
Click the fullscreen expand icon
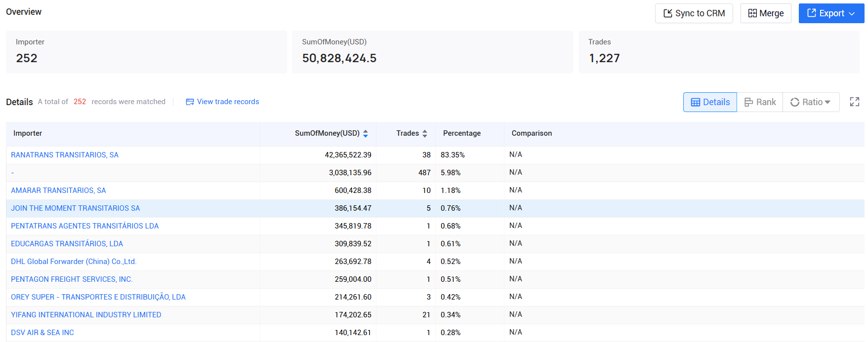click(x=855, y=102)
